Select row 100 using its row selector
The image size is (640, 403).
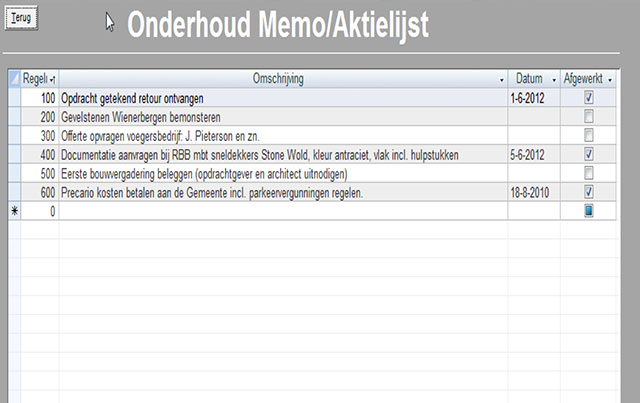[x=13, y=98]
